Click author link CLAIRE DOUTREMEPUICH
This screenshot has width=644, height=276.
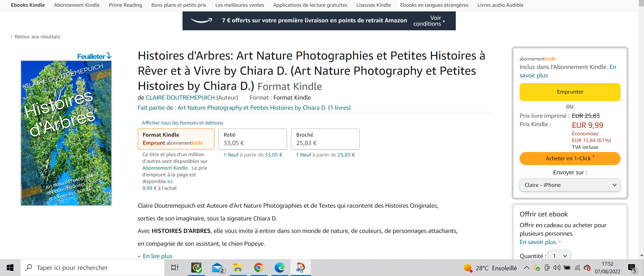[180, 98]
